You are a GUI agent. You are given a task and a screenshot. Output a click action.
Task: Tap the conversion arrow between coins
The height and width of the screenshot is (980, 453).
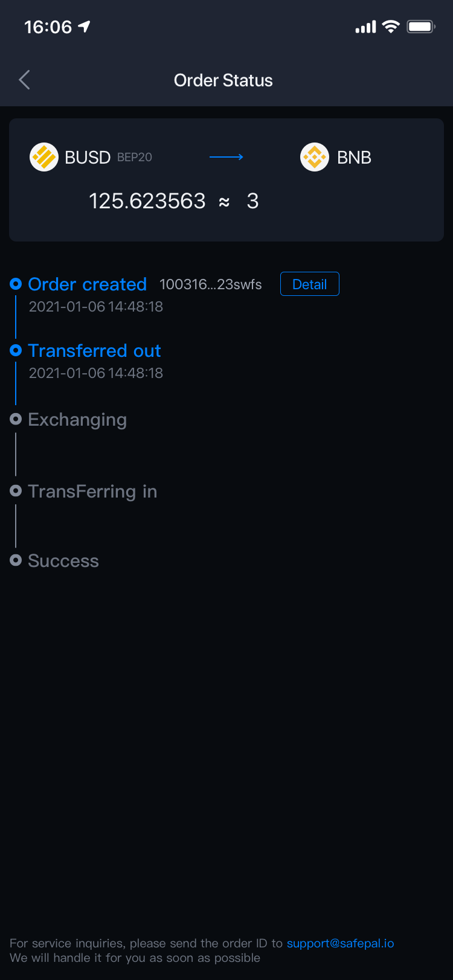coord(226,157)
